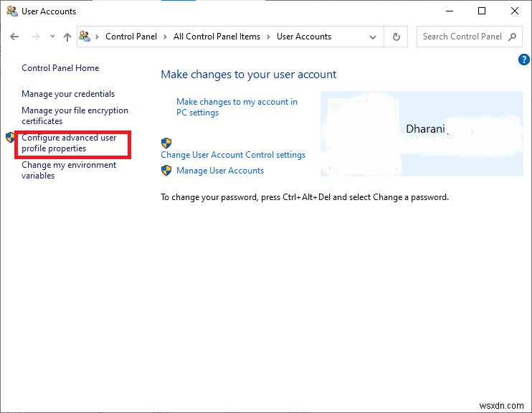Open Change my environment variables
532x413 pixels.
tap(69, 170)
